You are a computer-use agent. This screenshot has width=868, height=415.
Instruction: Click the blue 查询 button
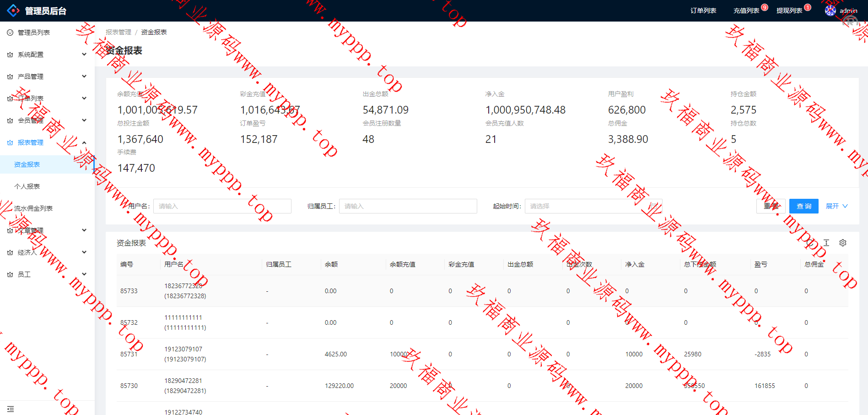point(803,206)
